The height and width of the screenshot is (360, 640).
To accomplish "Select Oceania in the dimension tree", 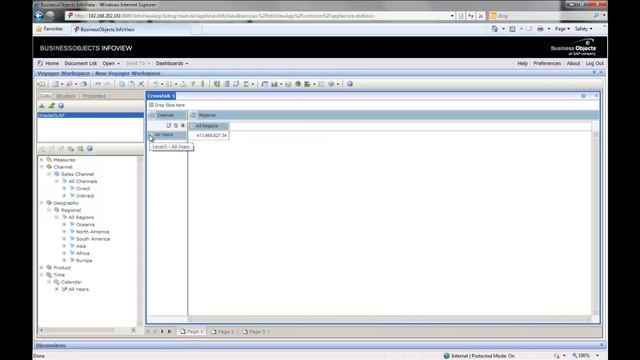I will [x=85, y=224].
